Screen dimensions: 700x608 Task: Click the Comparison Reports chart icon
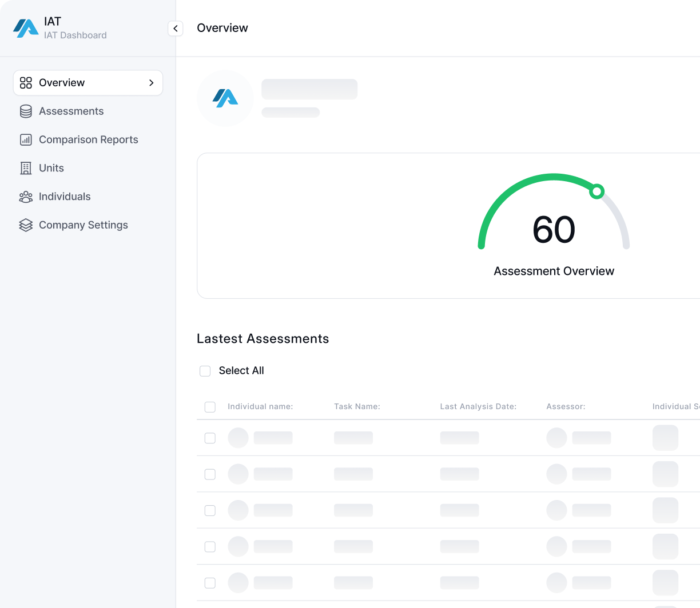[26, 140]
